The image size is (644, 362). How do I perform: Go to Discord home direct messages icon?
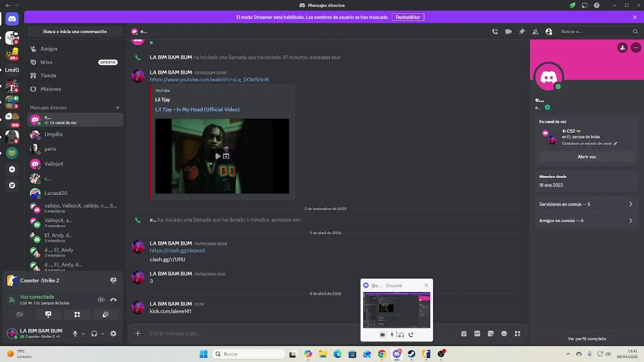pos(12,19)
